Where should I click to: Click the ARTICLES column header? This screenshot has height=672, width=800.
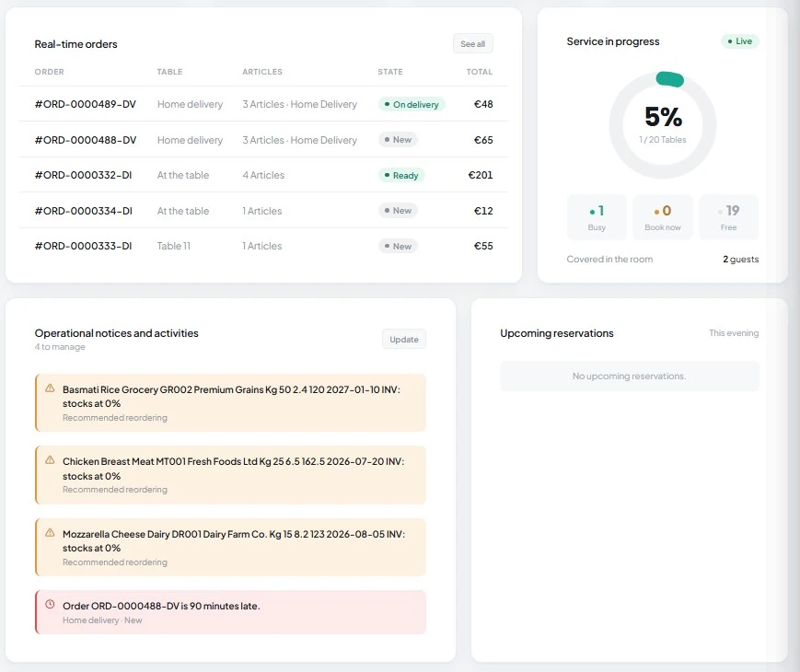pyautogui.click(x=262, y=72)
